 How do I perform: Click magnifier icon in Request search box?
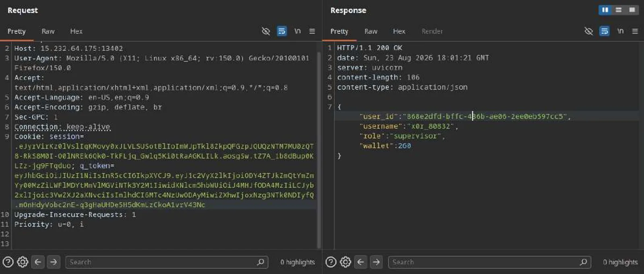(x=260, y=262)
